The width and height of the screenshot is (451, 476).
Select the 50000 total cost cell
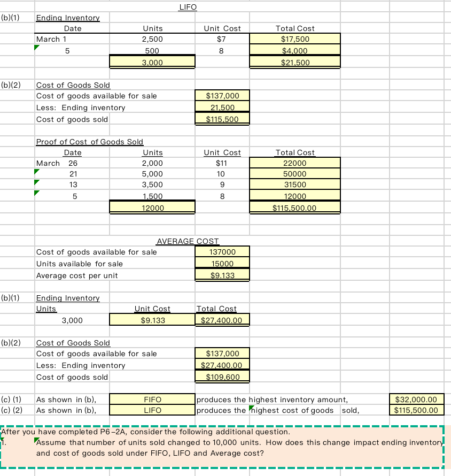click(295, 174)
